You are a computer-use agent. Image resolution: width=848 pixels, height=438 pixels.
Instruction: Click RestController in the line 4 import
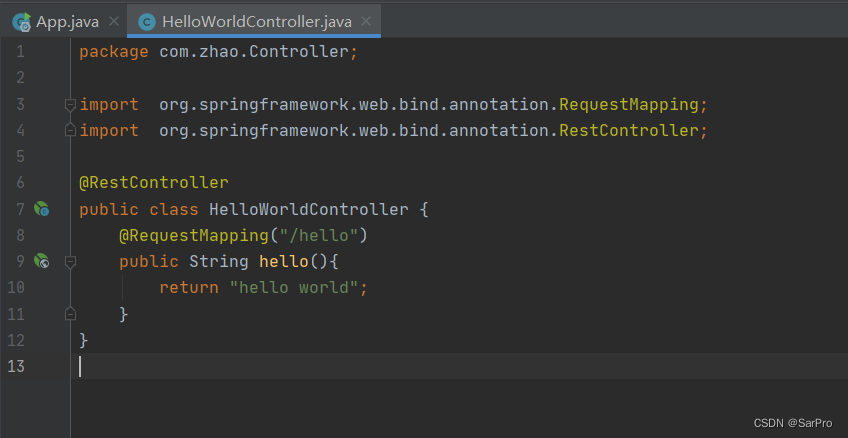point(629,130)
